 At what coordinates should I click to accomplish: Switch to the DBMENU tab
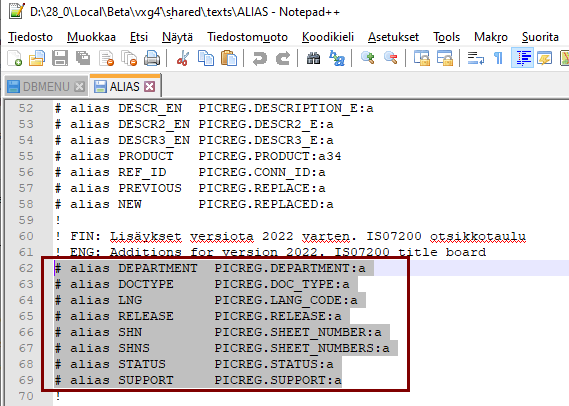click(46, 87)
